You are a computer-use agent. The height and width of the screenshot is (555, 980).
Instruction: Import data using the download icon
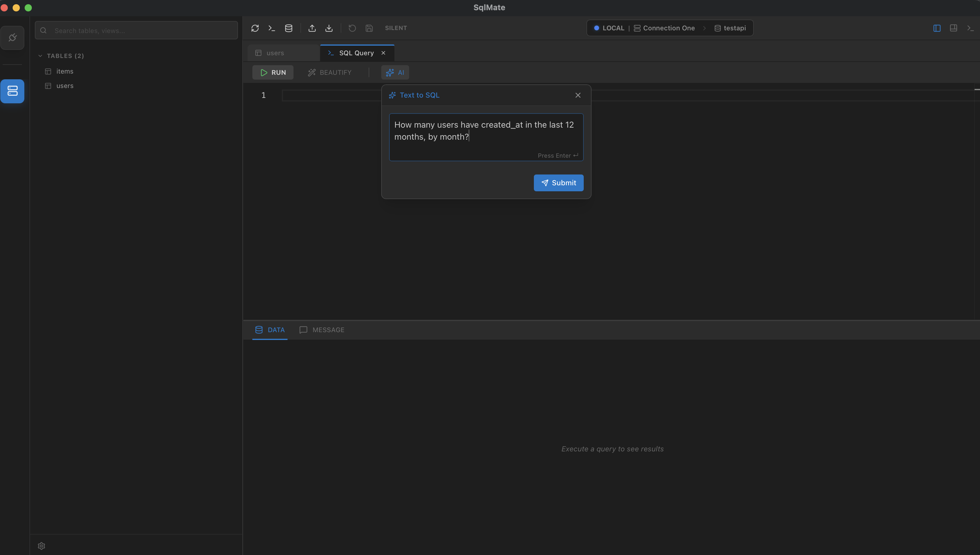pos(329,28)
